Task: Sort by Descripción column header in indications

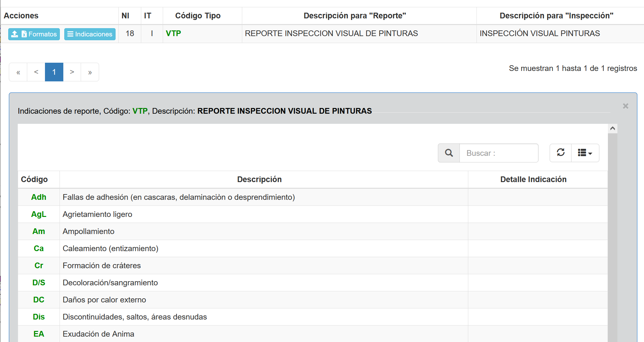Action: [259, 180]
